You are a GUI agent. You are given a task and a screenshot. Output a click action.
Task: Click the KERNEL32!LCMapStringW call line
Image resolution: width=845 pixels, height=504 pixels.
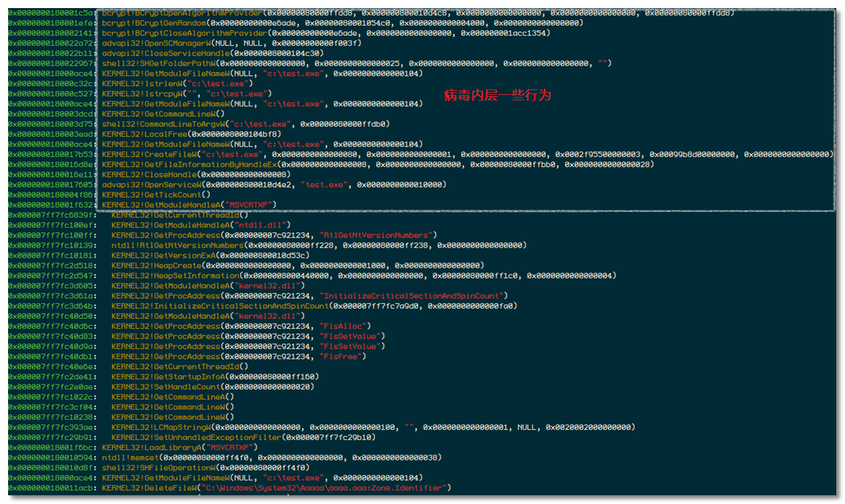(373, 427)
